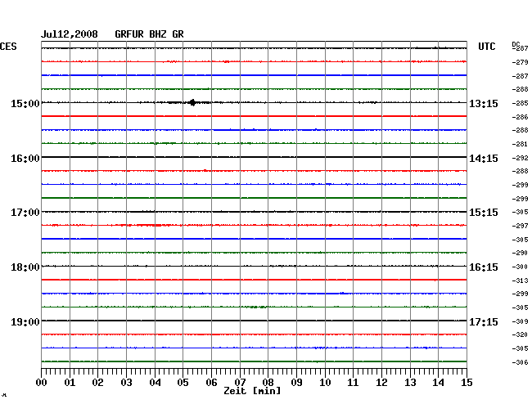Click the channel label BHZ

click(x=158, y=34)
